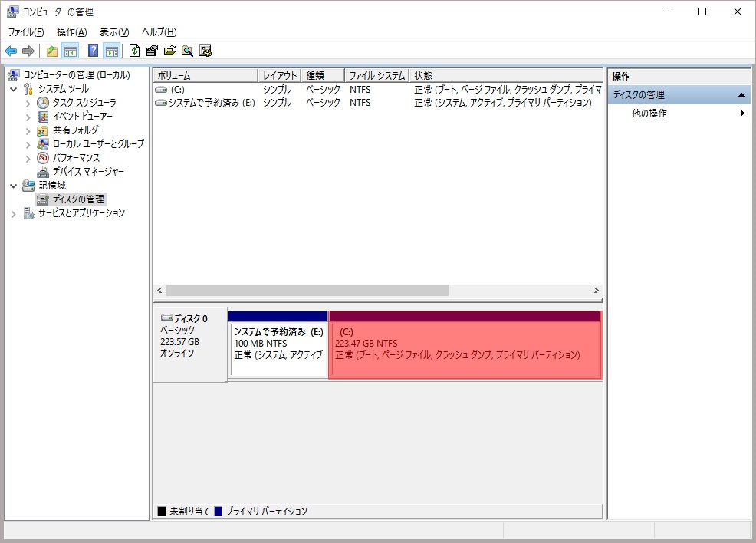
Task: Toggle the action pane toolbar icon
Action: point(112,51)
